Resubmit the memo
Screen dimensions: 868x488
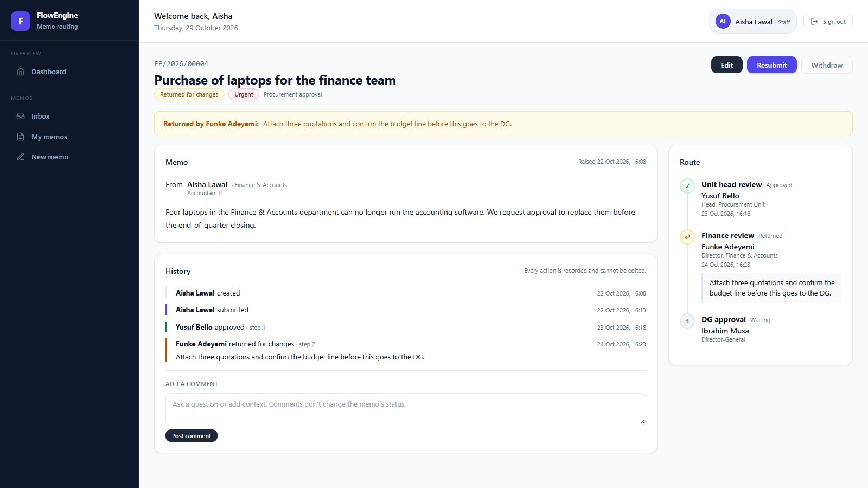click(771, 65)
